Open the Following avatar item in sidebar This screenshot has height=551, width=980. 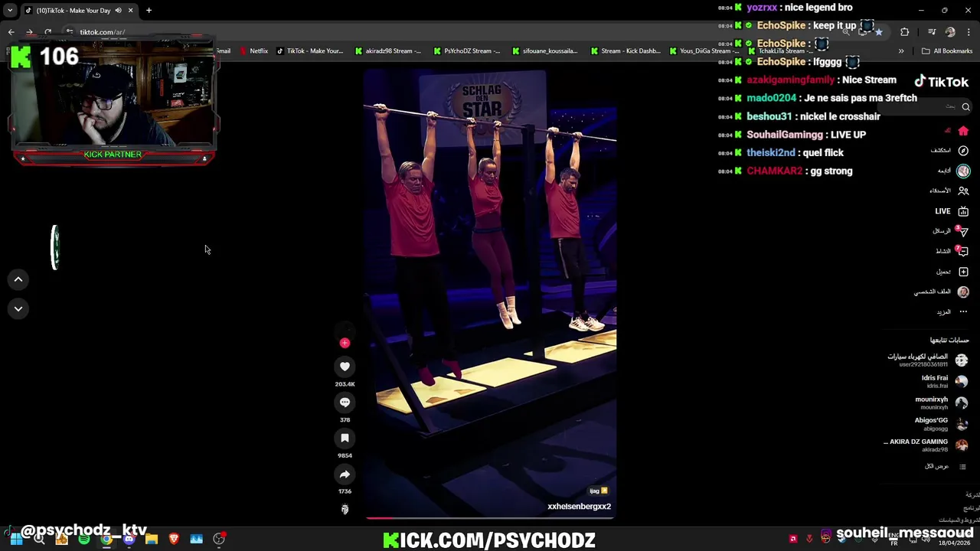(x=963, y=171)
